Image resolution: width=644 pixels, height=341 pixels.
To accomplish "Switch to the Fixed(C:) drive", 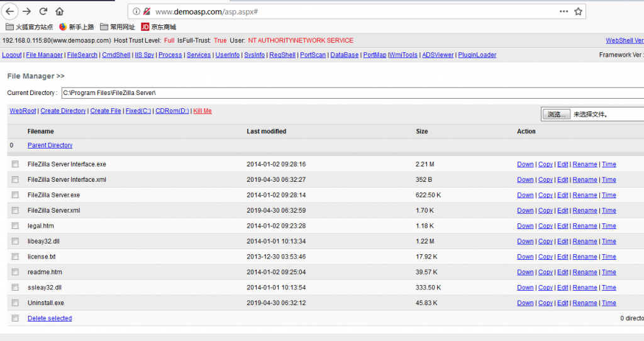I will coord(138,111).
